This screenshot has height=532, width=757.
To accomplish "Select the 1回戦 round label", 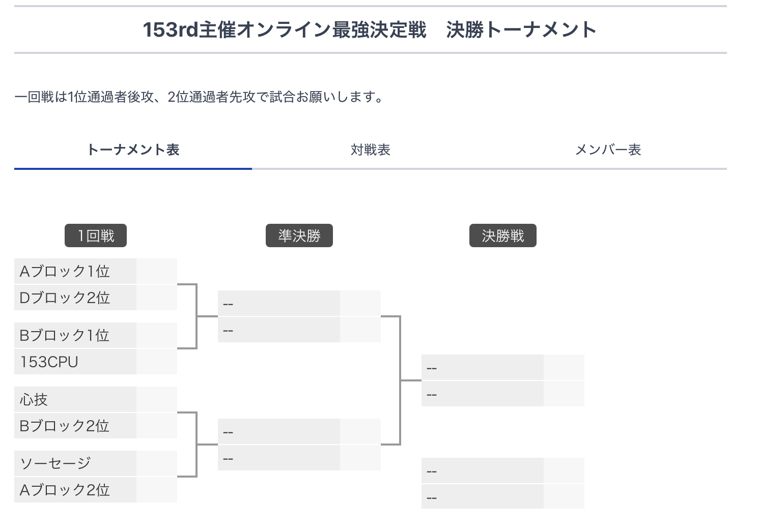I will pos(96,236).
